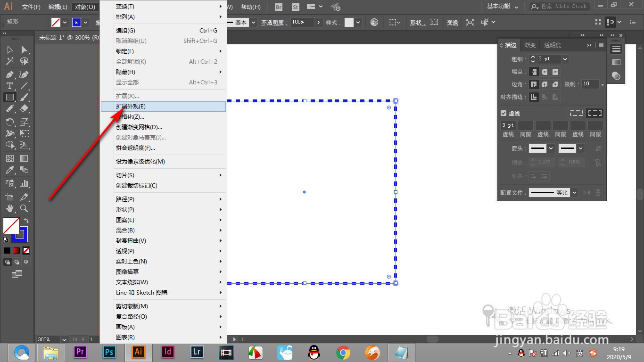644x362 pixels.
Task: Open the stroke weight (粗细) dropdown
Action: [565, 59]
